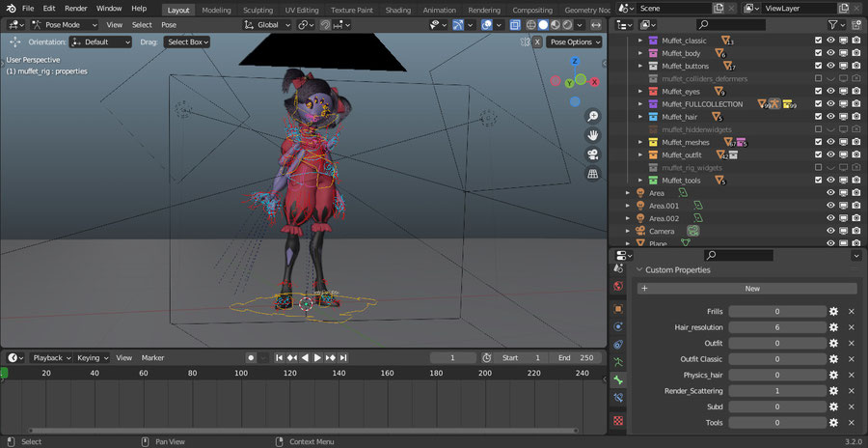Image resolution: width=868 pixels, height=448 pixels.
Task: Open the Drag Select Box dropdown
Action: click(186, 42)
